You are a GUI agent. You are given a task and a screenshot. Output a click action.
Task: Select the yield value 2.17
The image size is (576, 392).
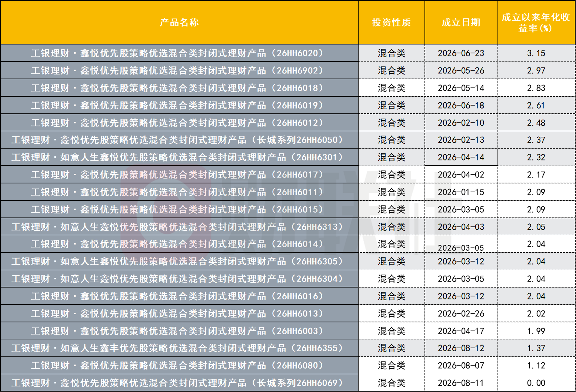pos(536,175)
